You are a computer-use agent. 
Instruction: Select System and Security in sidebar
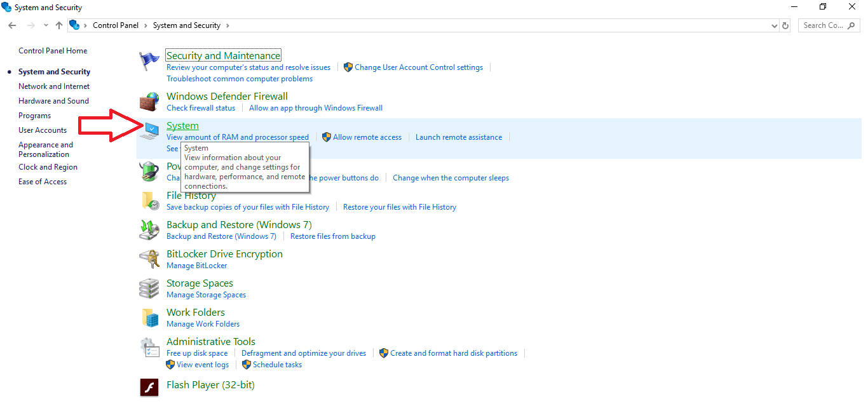tap(54, 72)
